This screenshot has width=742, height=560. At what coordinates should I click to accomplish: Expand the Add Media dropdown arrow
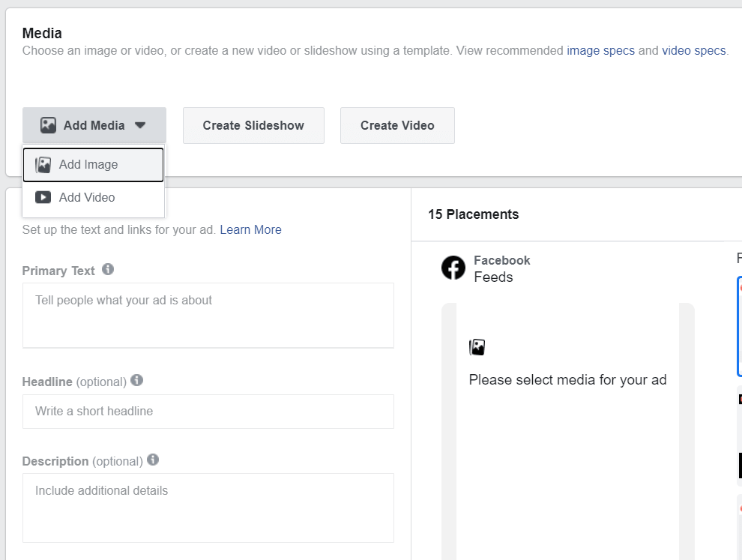pos(140,126)
